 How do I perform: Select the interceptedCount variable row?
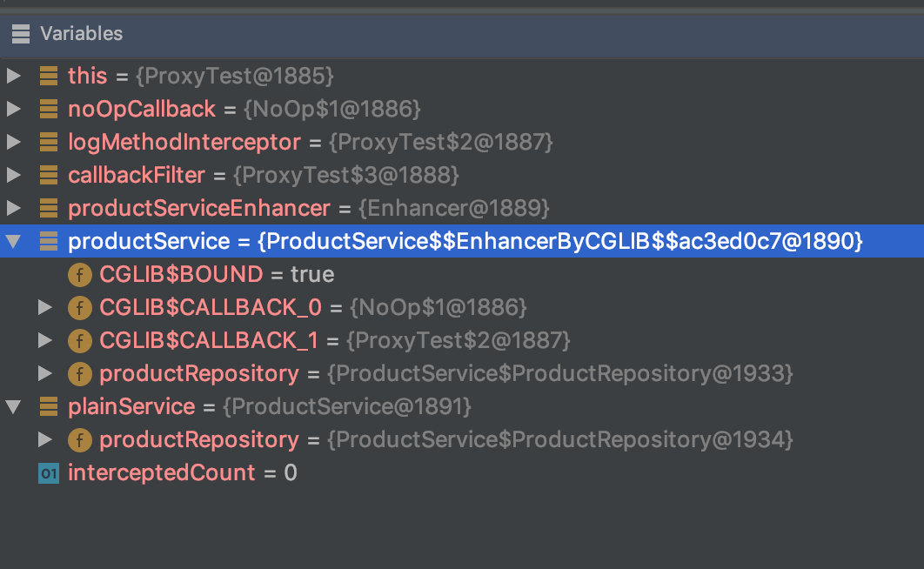click(x=161, y=472)
